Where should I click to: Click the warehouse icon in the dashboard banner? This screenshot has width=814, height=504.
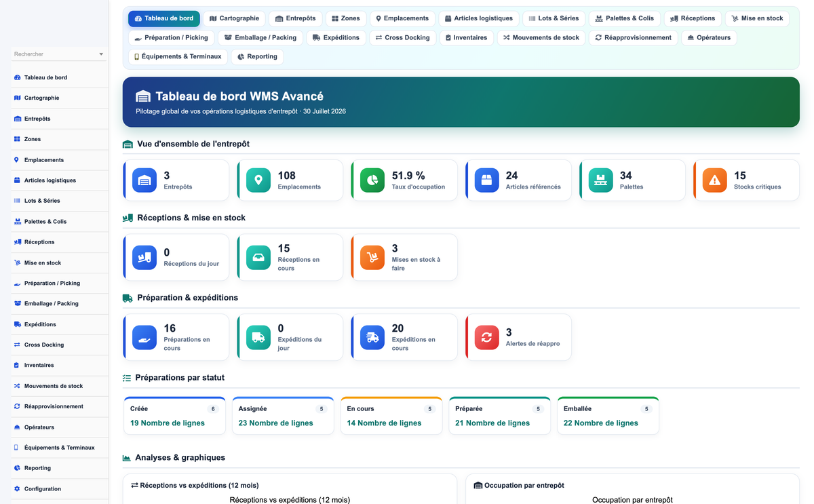point(142,96)
